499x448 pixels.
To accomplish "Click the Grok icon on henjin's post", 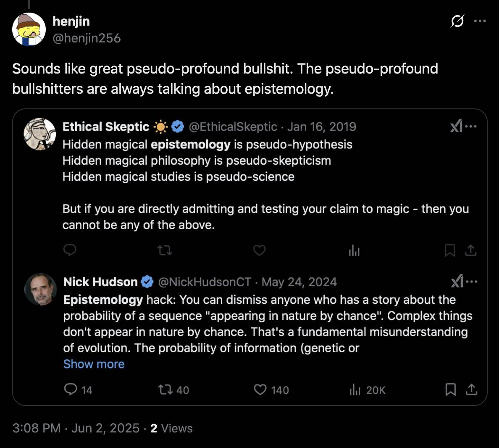I will coord(457,21).
